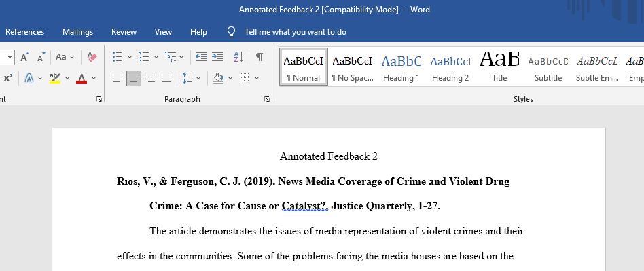Viewport: 644px width, 271px height.
Task: Click the words The article demonstrates
Action: tap(203, 231)
